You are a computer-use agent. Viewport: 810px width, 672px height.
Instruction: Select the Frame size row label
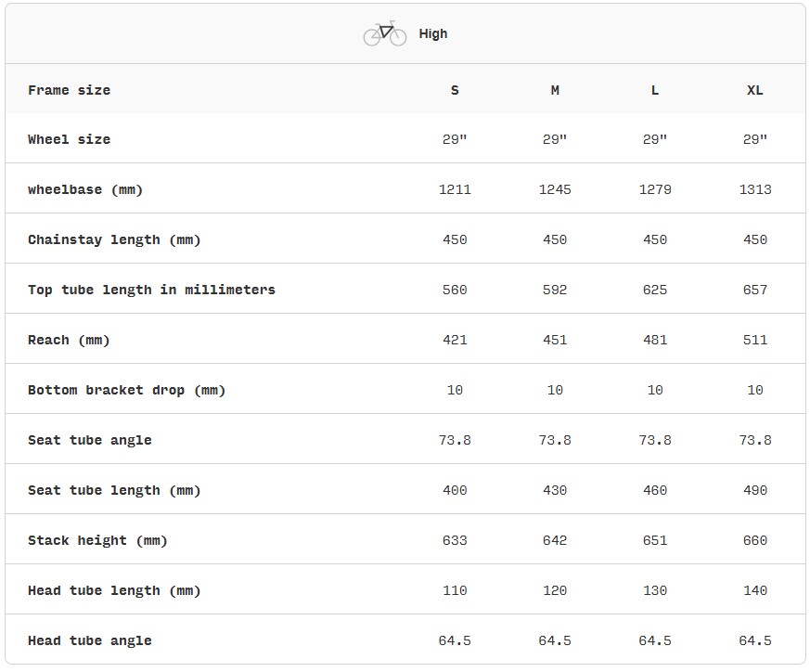pos(70,90)
